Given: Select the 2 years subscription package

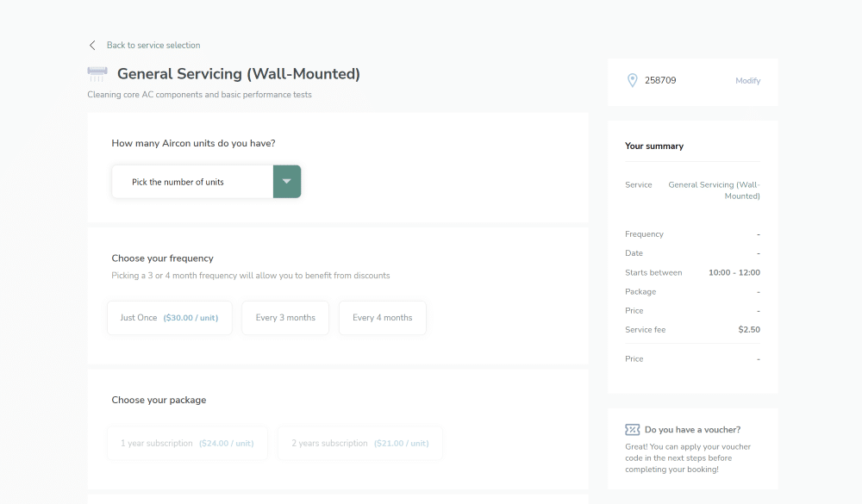Looking at the screenshot, I should [x=359, y=443].
